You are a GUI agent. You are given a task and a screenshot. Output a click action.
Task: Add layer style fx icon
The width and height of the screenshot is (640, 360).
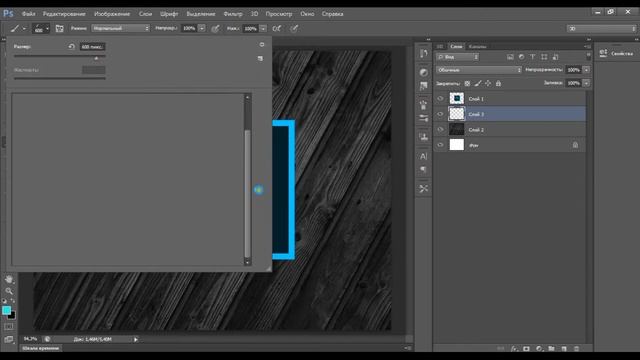tap(514, 349)
